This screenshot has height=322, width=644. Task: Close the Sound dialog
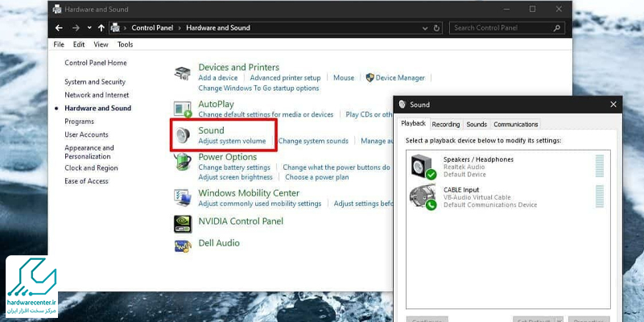click(x=613, y=105)
